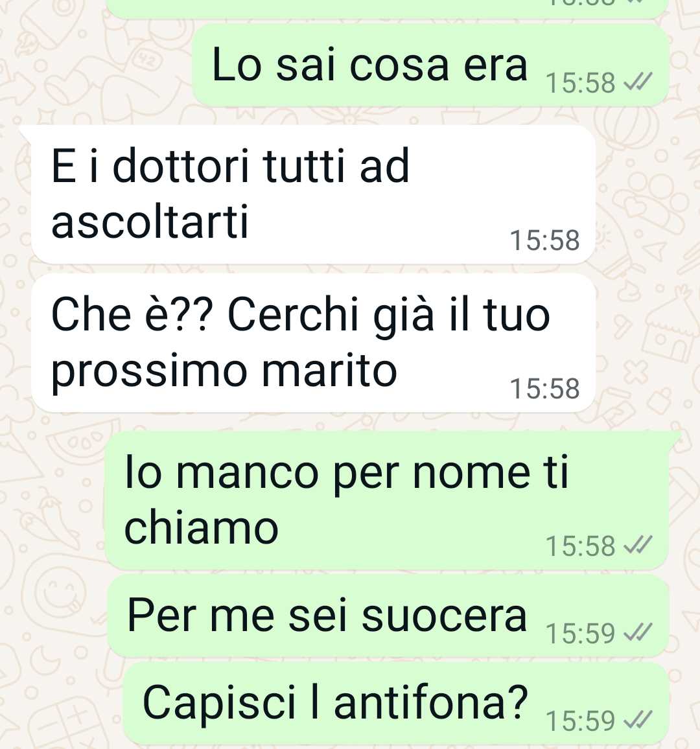The width and height of the screenshot is (700, 749).
Task: Tap the partially visible top green message bubble
Action: click(387, 8)
